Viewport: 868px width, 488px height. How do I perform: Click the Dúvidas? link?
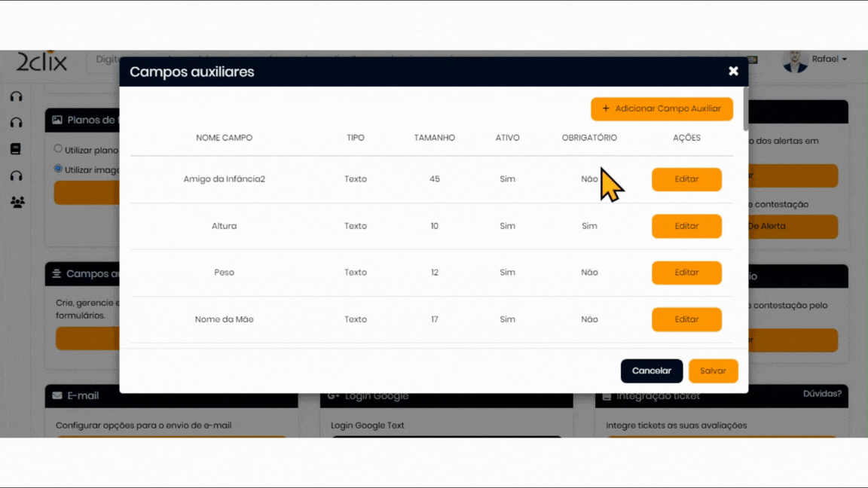pos(822,393)
